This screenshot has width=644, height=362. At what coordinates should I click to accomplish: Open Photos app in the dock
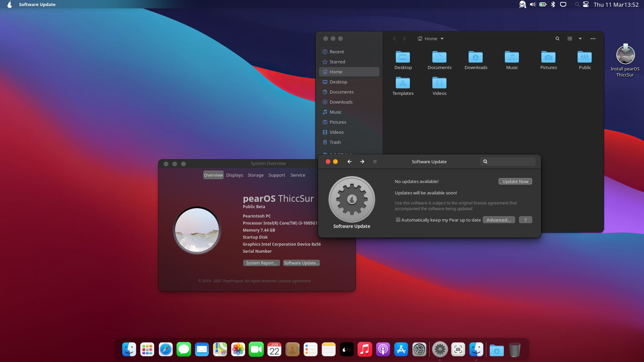238,350
